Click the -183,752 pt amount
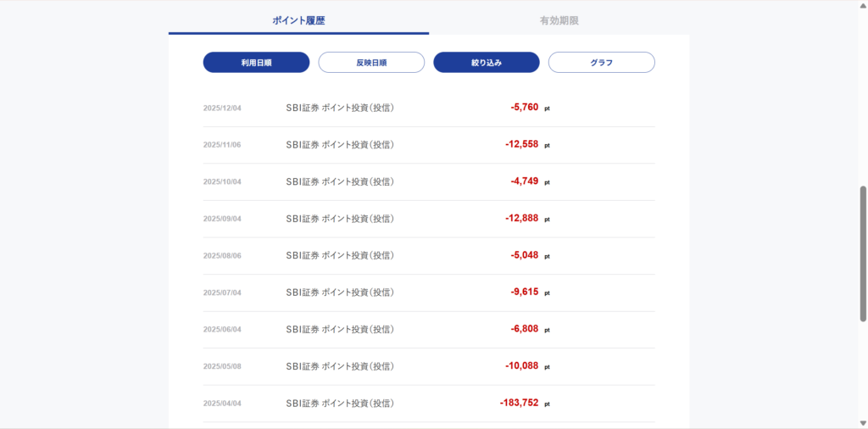The height and width of the screenshot is (429, 868). pyautogui.click(x=520, y=403)
